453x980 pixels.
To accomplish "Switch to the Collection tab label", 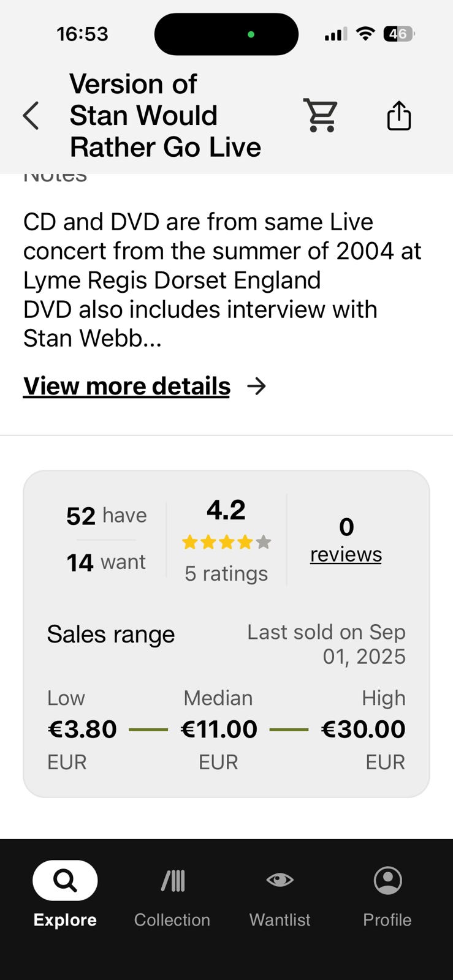I will click(172, 919).
